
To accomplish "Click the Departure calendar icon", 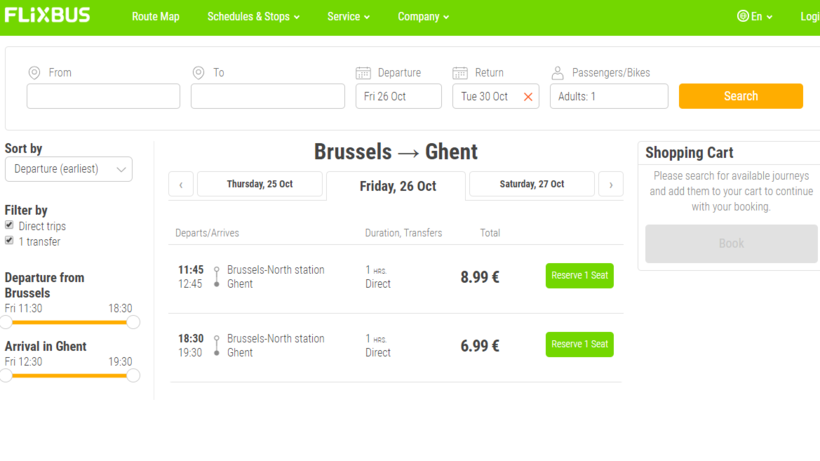I will click(x=363, y=73).
